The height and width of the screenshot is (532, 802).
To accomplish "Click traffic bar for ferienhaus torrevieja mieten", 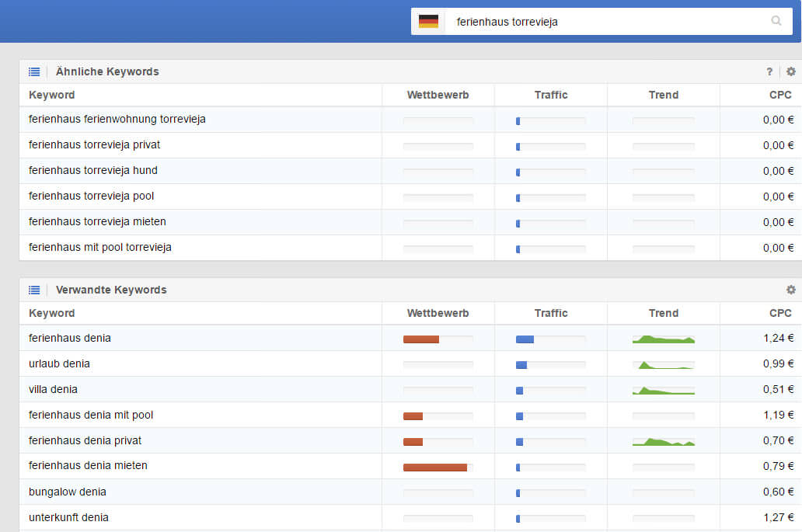I will click(x=550, y=224).
